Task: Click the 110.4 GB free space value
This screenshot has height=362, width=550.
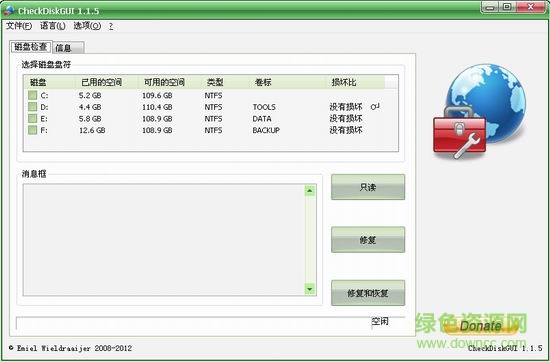Action: (x=157, y=107)
